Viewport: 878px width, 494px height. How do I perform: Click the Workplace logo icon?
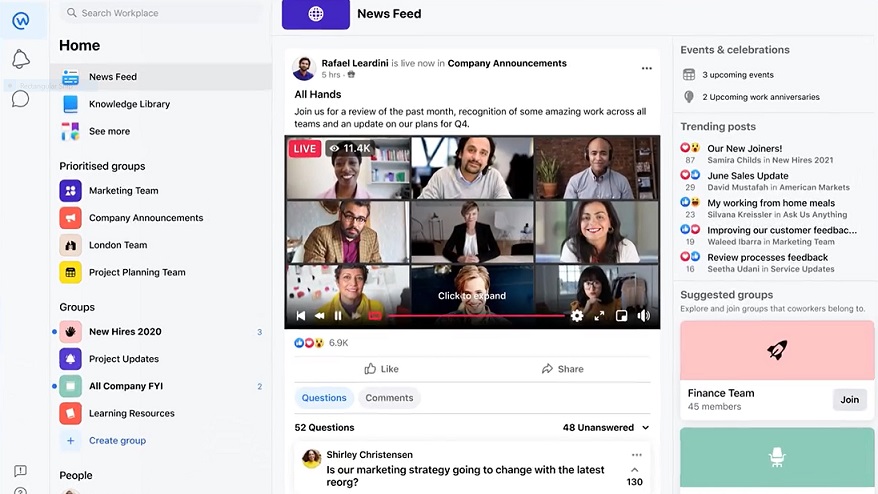click(21, 20)
